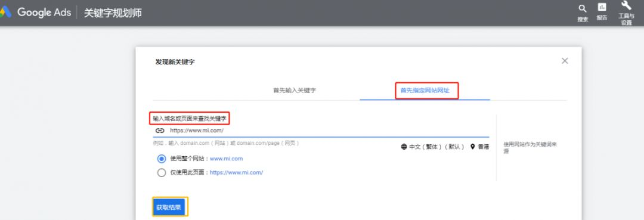The image size is (644, 220).
Task: Click the globe language icon
Action: click(404, 147)
